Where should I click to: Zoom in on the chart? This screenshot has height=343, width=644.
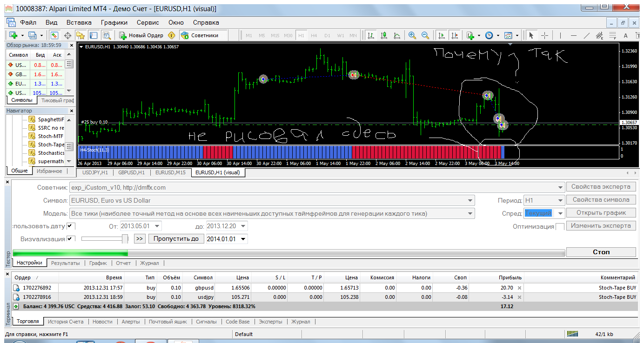[412, 35]
